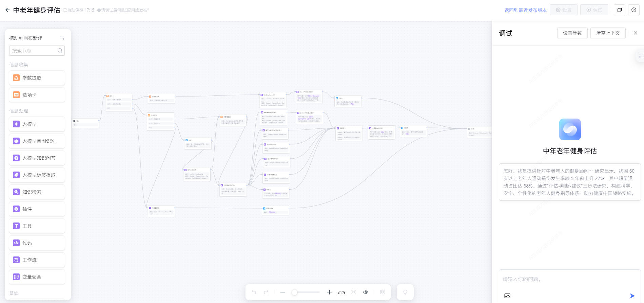
Task: Click the image upload icon in chat input
Action: coord(507,296)
